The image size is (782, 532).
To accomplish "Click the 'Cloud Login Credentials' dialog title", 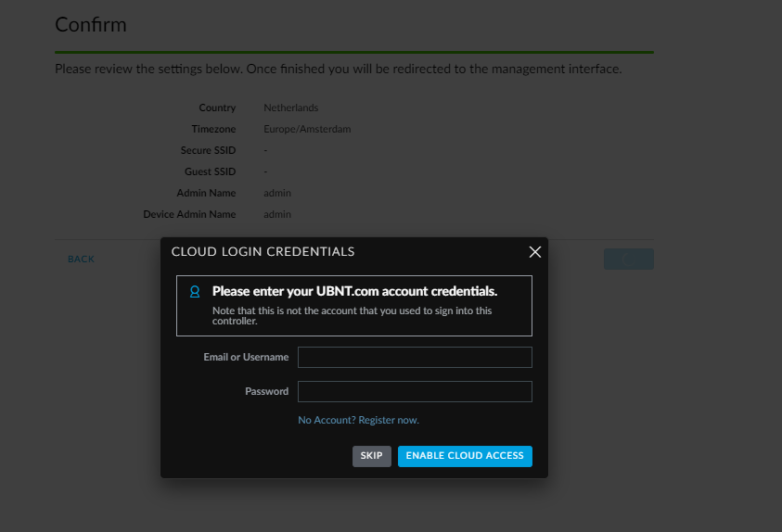I will coord(263,251).
